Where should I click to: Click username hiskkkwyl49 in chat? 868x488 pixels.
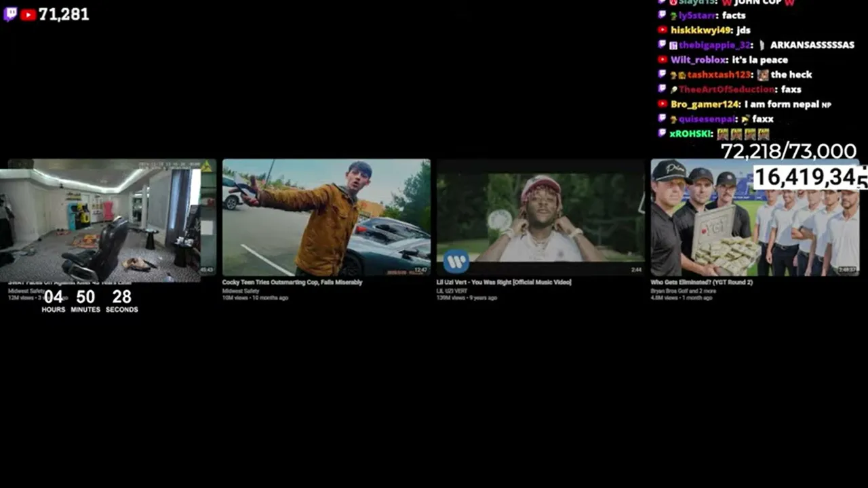(x=701, y=30)
